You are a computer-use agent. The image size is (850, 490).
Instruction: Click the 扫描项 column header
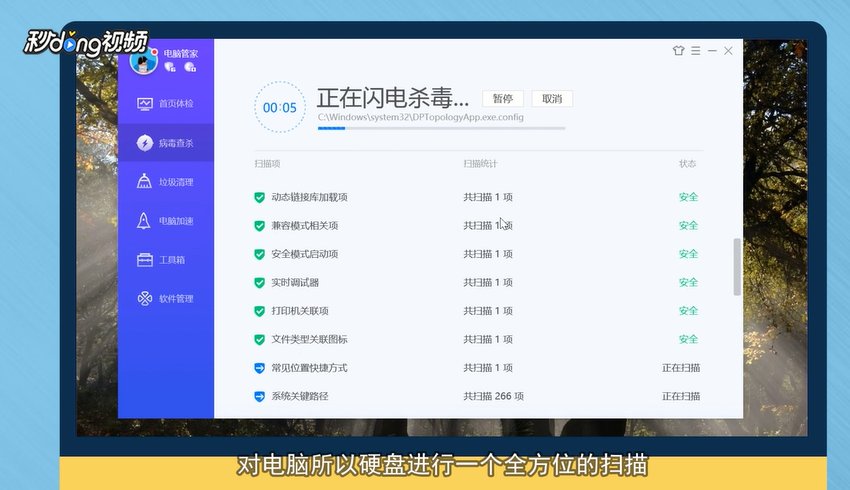267,164
